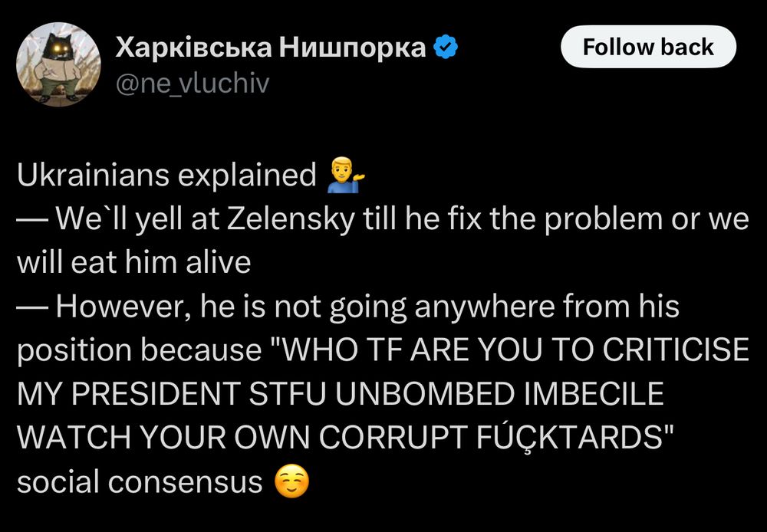Click the word "Zelensky" in the tweet

pyautogui.click(x=291, y=219)
